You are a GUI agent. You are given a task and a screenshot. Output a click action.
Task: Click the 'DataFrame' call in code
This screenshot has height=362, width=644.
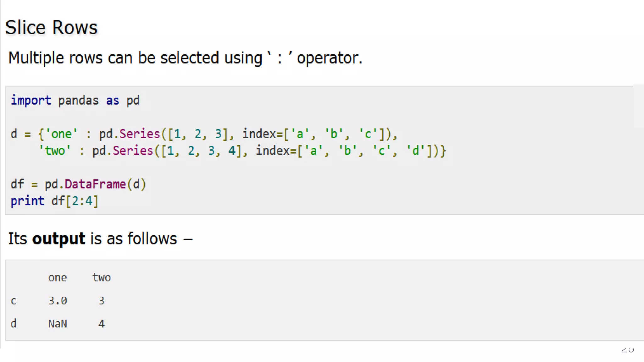95,184
